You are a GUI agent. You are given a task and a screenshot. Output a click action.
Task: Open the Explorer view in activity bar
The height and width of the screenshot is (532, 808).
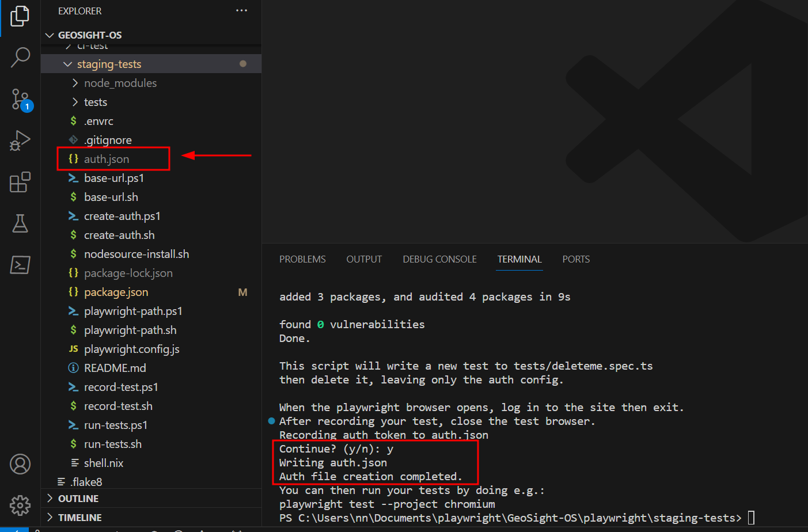pyautogui.click(x=20, y=16)
